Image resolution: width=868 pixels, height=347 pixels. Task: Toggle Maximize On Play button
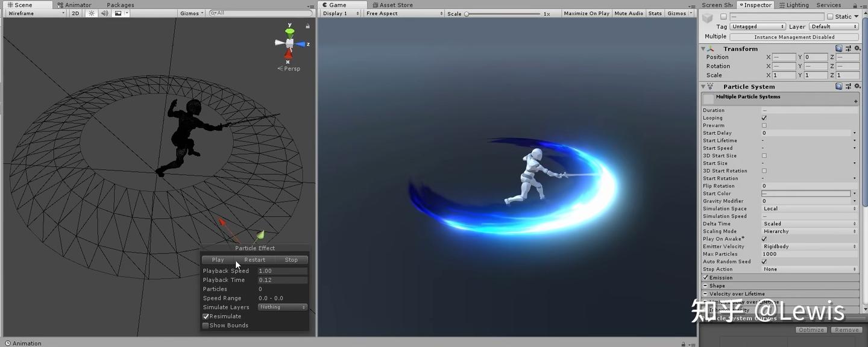pos(587,13)
